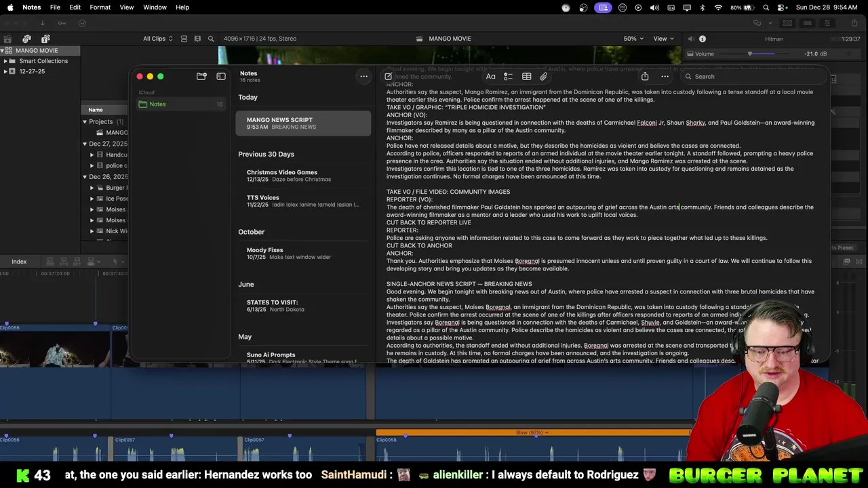
Task: Toggle the Notes sidebar visibility
Action: click(221, 77)
